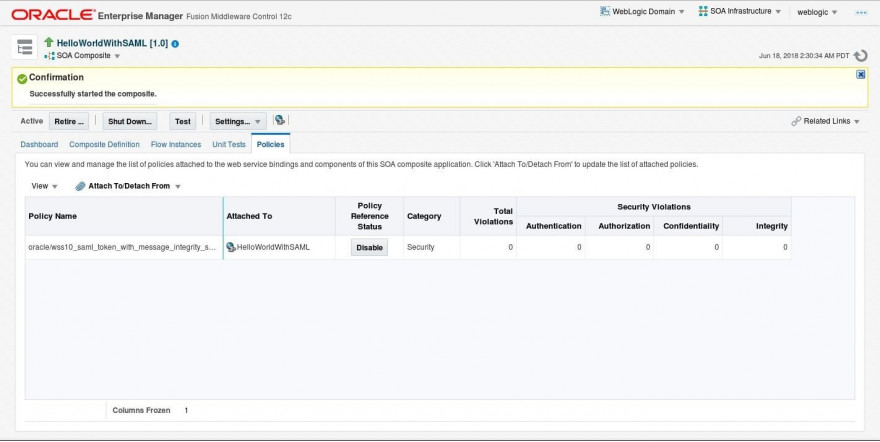Viewport: 880px width, 442px height.
Task: Click the Related Links chain icon
Action: tap(796, 121)
